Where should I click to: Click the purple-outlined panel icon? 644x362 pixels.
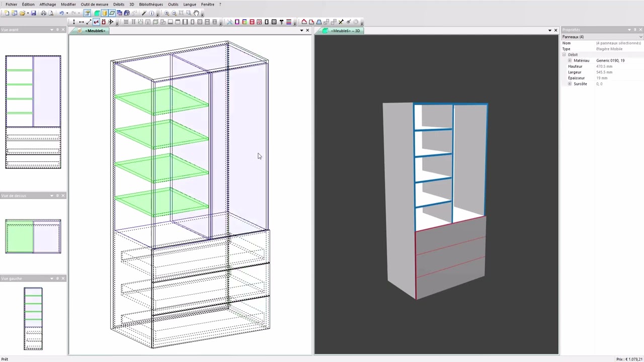pyautogui.click(x=237, y=22)
